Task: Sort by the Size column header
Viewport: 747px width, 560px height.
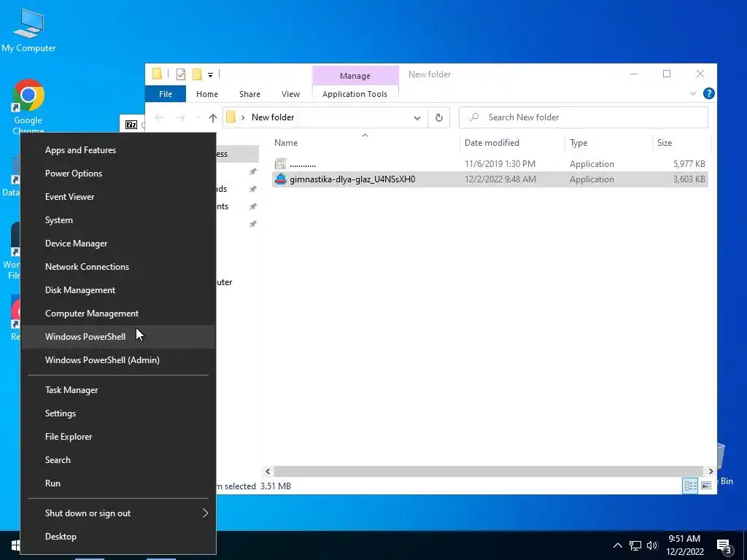Action: [665, 143]
